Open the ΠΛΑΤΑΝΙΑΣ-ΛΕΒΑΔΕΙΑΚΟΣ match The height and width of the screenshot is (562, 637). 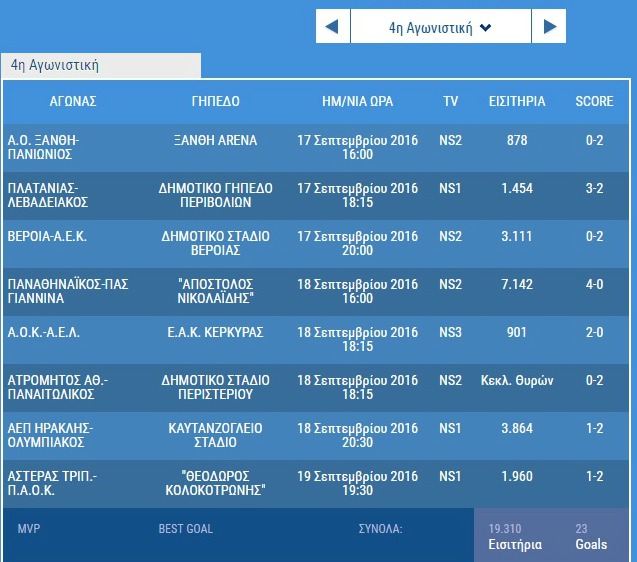[48, 195]
